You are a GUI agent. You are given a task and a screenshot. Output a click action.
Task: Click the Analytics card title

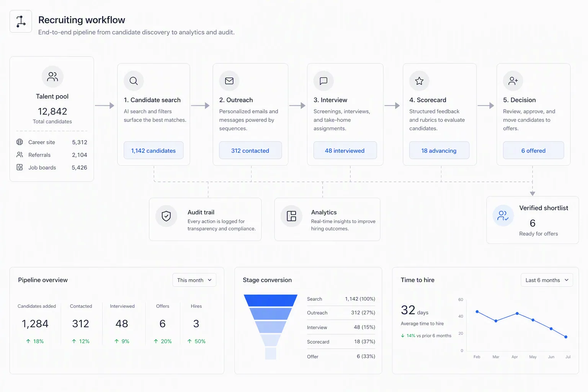tap(324, 212)
